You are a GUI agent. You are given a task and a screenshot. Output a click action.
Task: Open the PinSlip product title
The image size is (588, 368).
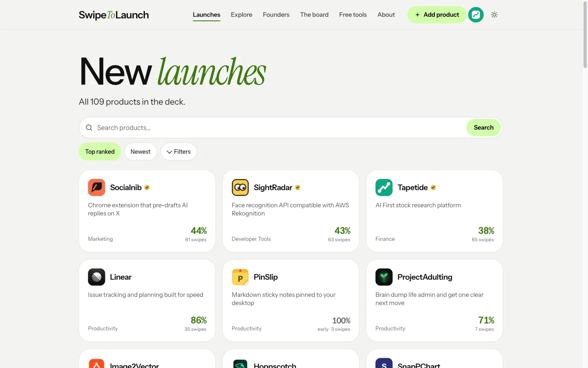[x=265, y=277]
